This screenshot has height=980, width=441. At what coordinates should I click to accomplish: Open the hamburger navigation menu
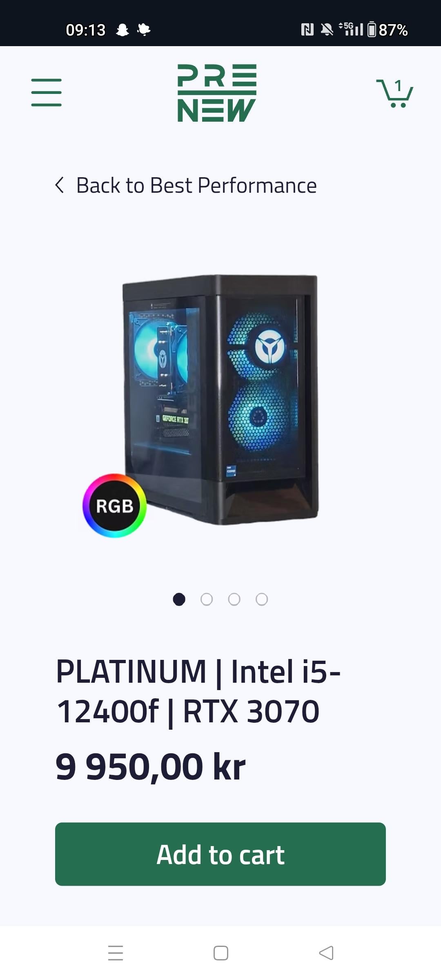pos(46,93)
